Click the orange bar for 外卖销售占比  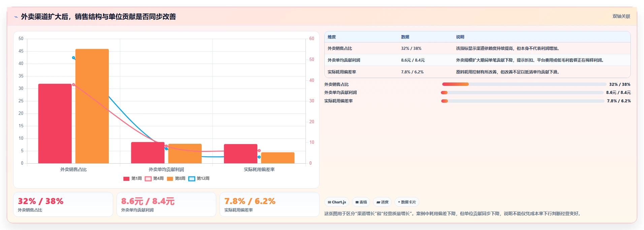click(92, 106)
